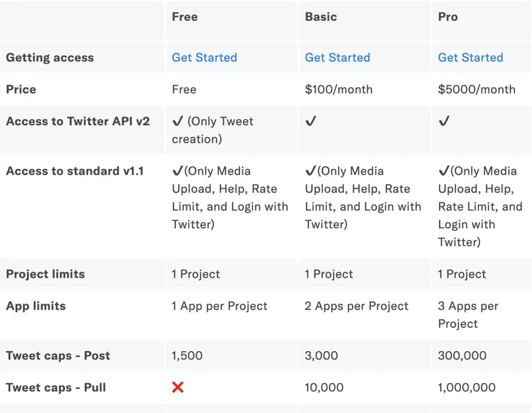
Task: Click the red X in Tweet caps Pull row
Action: [178, 388]
